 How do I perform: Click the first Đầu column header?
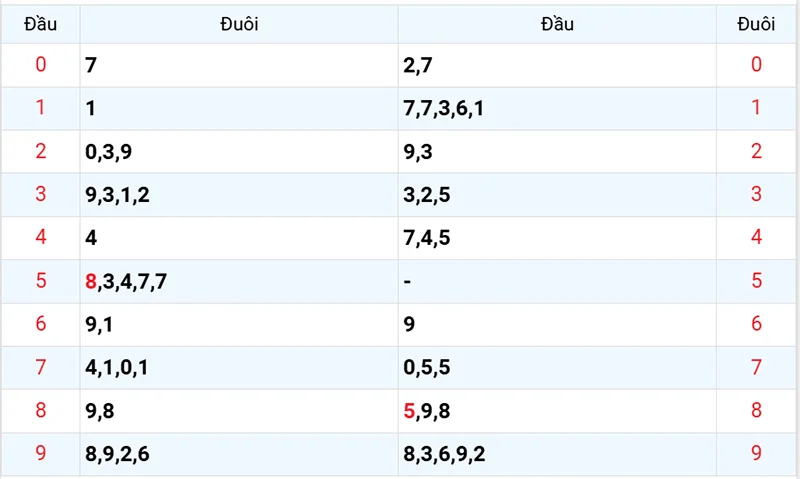point(40,24)
